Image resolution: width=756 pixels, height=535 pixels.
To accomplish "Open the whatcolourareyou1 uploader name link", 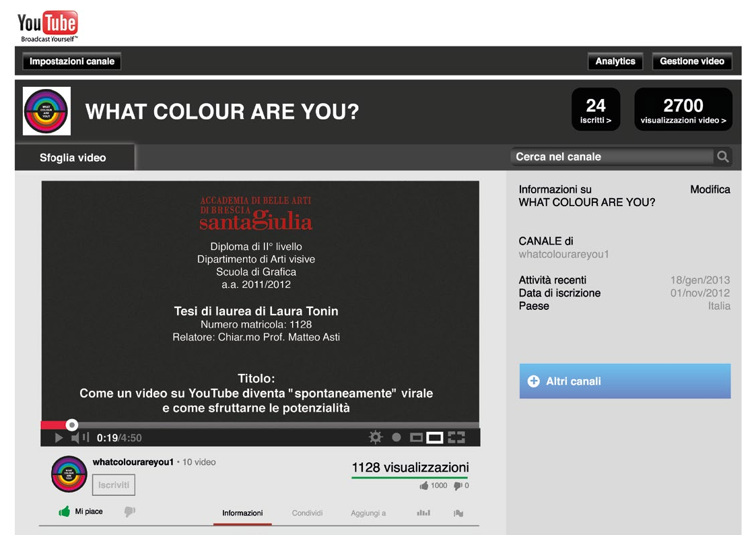I will (133, 462).
